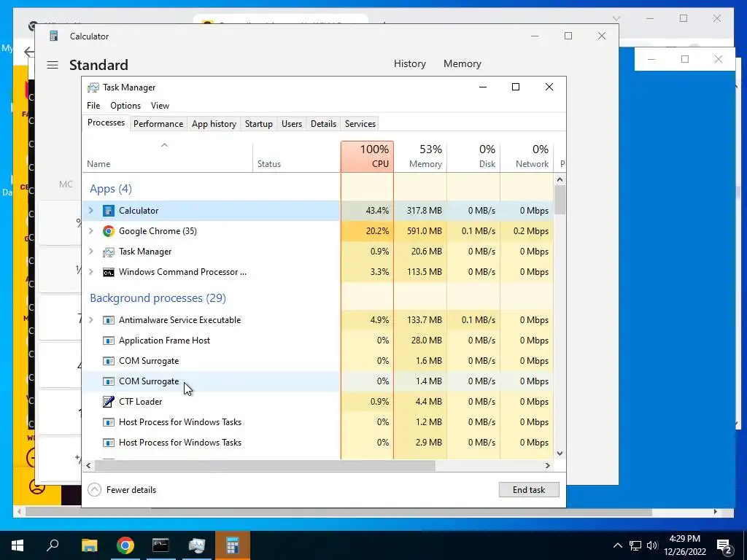
Task: Click the Chrome back arrow behind Calculator
Action: tap(28, 52)
